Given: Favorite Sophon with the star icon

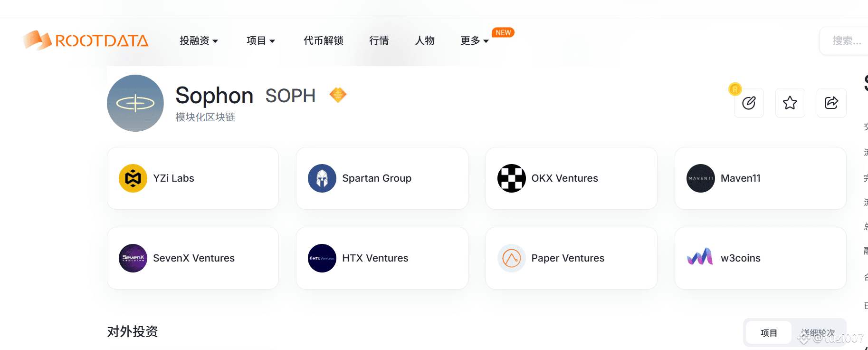Looking at the screenshot, I should pyautogui.click(x=790, y=103).
